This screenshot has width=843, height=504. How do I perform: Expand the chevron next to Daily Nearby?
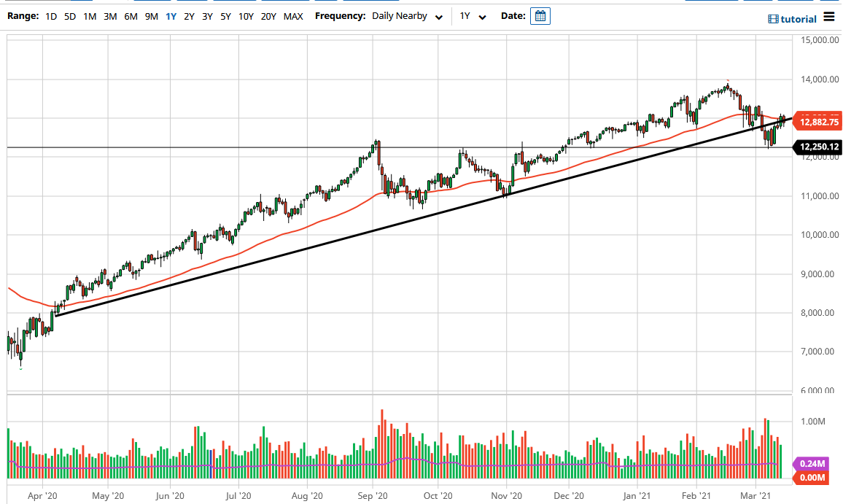(x=438, y=16)
